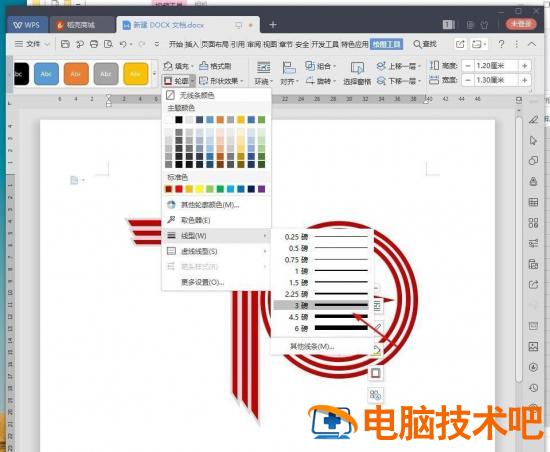
Task: Open the 形状效果 shape effects dropdown
Action: click(221, 81)
